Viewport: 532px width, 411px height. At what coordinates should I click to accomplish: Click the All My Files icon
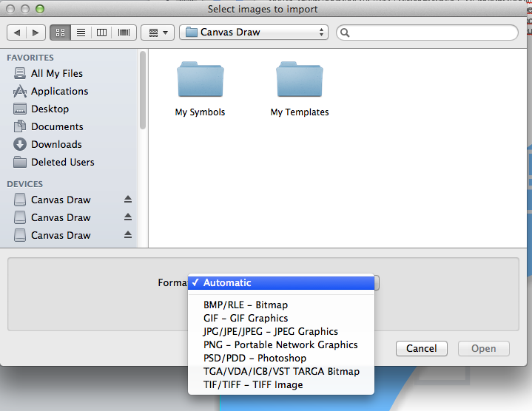[x=20, y=73]
